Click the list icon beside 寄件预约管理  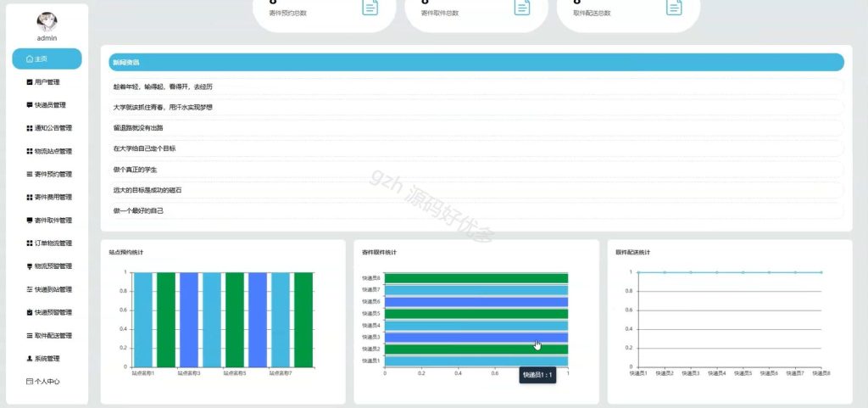30,175
